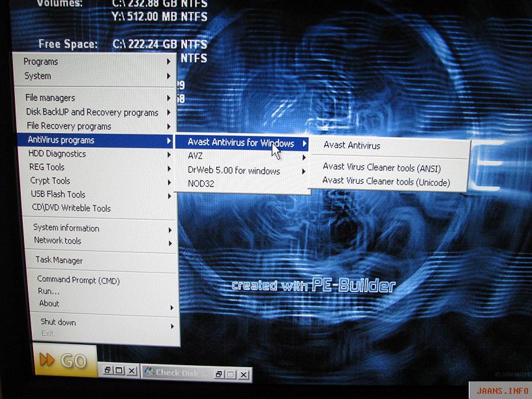Click the GO start button
Viewport: 532px width, 399px height.
65,360
